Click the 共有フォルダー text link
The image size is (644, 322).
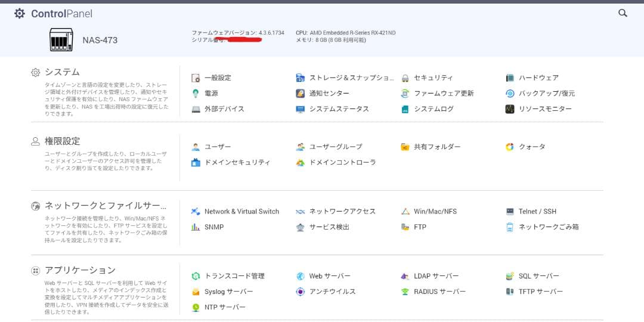[437, 147]
